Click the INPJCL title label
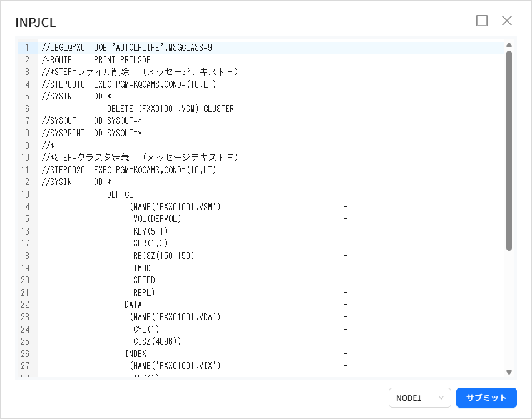Viewport: 532px width, 419px height. coord(35,22)
